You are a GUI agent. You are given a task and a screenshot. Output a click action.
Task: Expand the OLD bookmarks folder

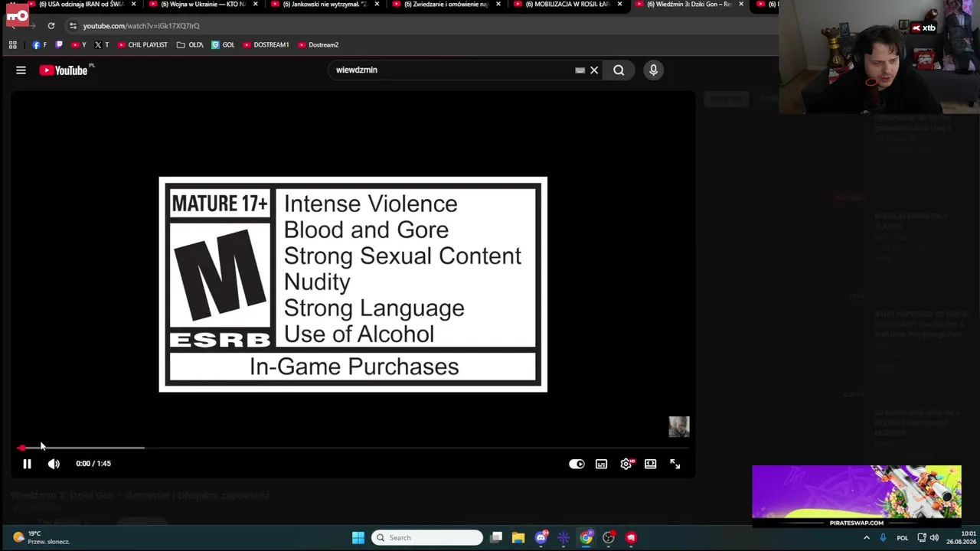coord(190,45)
